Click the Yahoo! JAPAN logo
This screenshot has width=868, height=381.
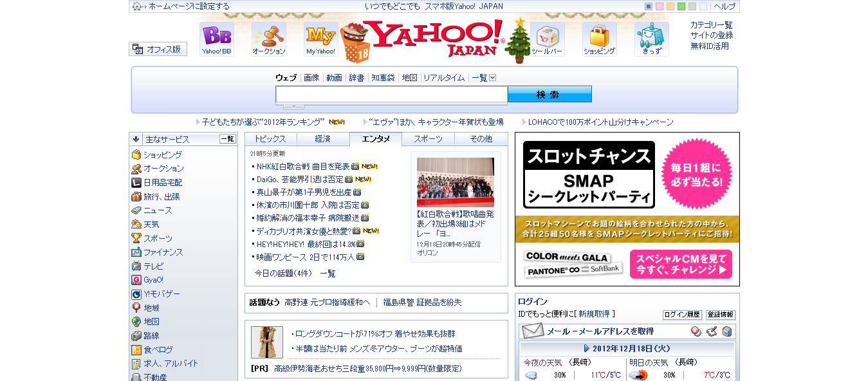click(x=434, y=39)
